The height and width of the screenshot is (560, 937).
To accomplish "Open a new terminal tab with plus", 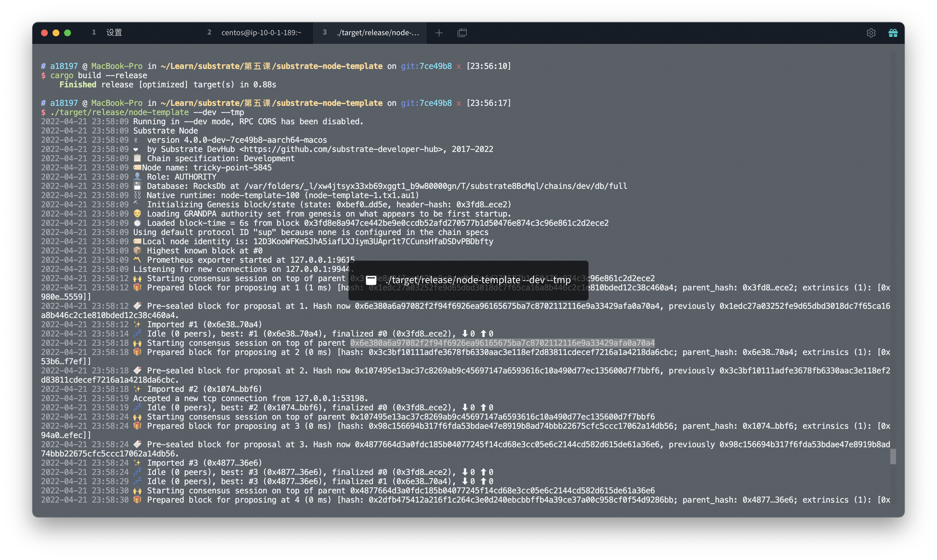I will click(439, 33).
